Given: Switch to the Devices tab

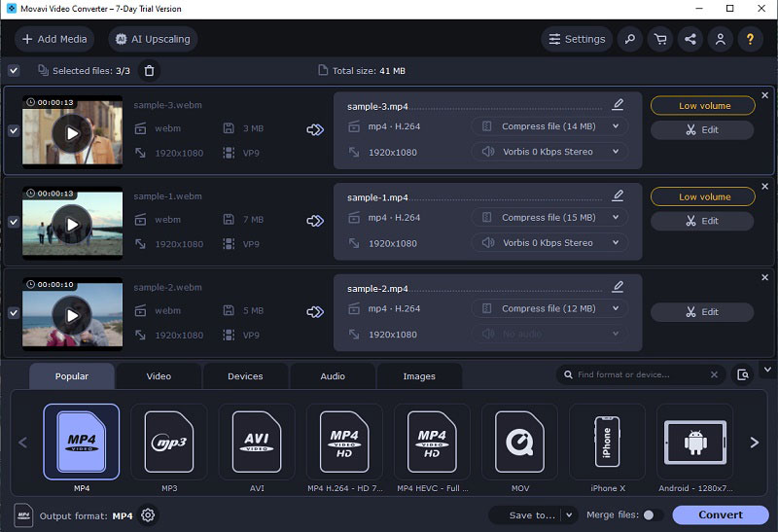Looking at the screenshot, I should coord(245,376).
